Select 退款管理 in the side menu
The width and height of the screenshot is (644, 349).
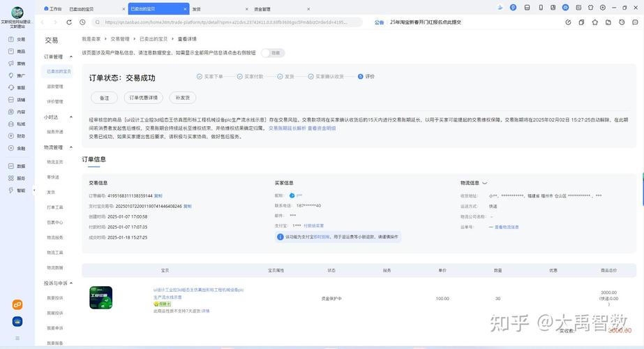click(x=55, y=87)
